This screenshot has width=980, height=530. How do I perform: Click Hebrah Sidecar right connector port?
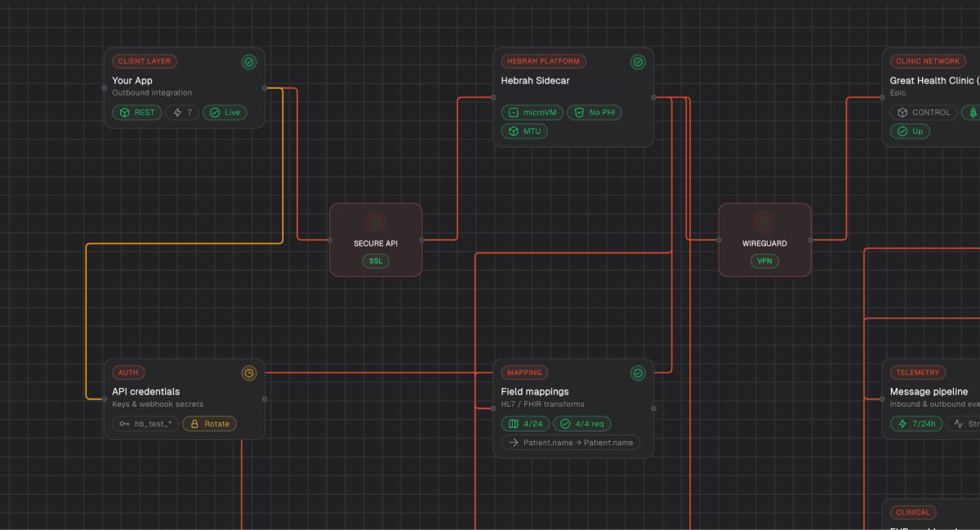(653, 97)
